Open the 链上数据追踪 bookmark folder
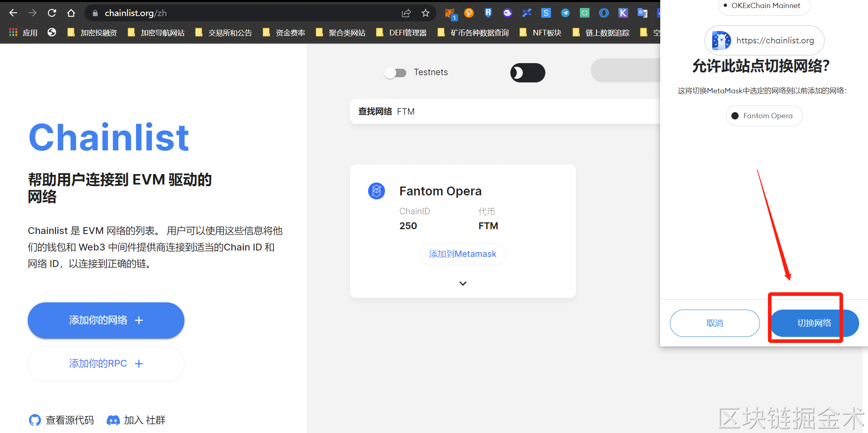 (601, 33)
